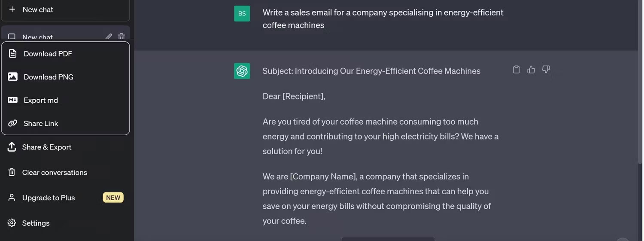Select Download PDF from the menu

48,54
